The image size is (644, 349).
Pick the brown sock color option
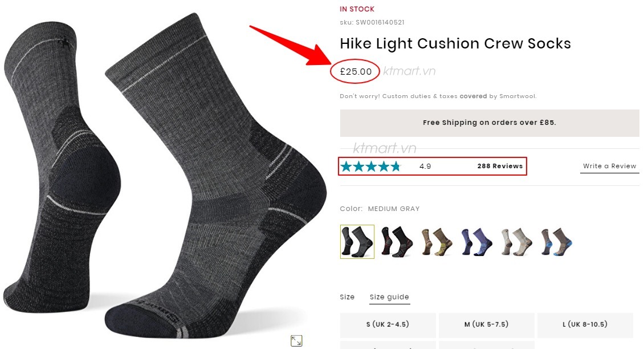pos(436,241)
